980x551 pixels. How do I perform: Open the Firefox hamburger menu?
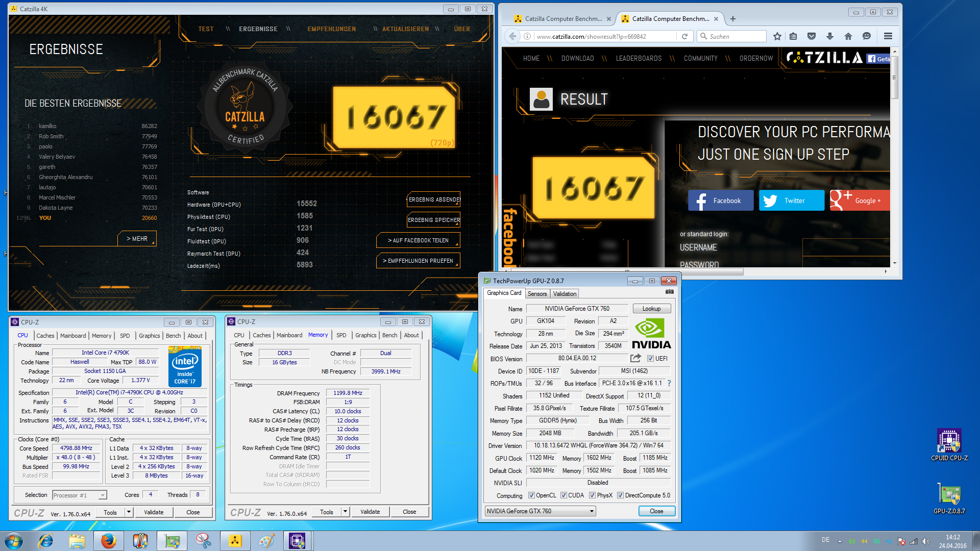(x=888, y=36)
